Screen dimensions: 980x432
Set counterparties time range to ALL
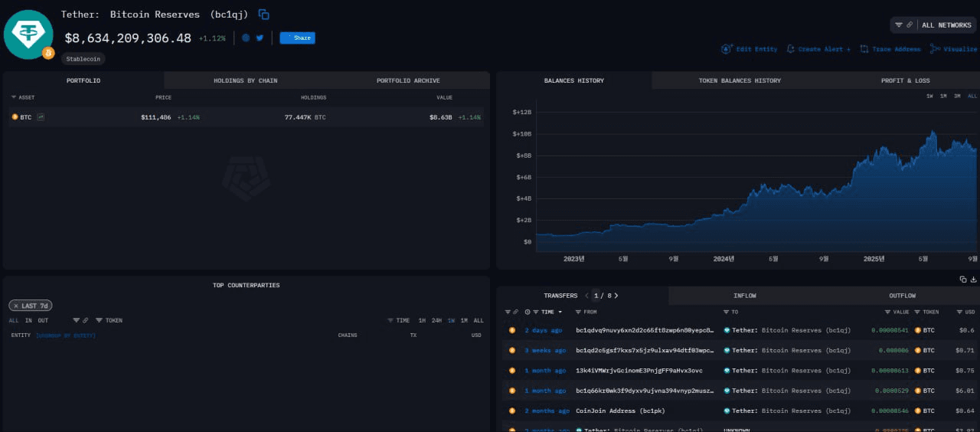pos(479,320)
